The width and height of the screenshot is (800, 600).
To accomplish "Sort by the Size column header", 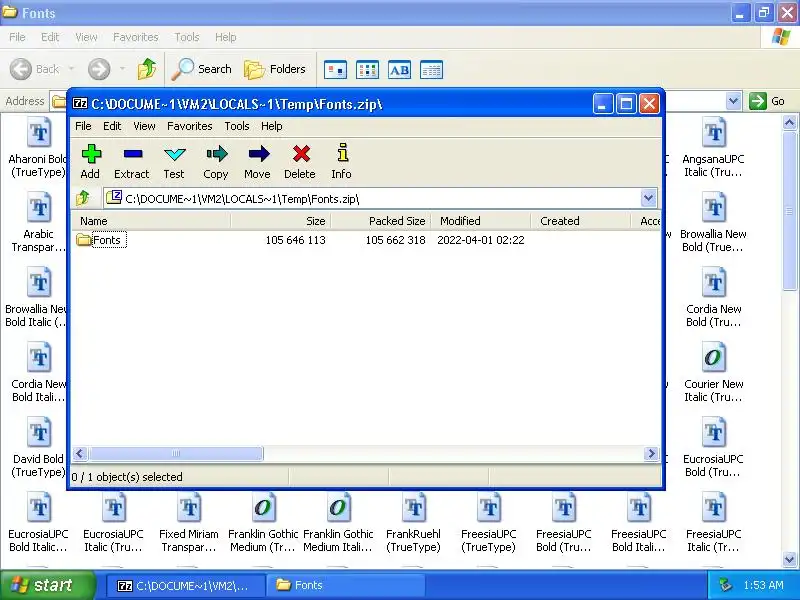I will pyautogui.click(x=281, y=221).
